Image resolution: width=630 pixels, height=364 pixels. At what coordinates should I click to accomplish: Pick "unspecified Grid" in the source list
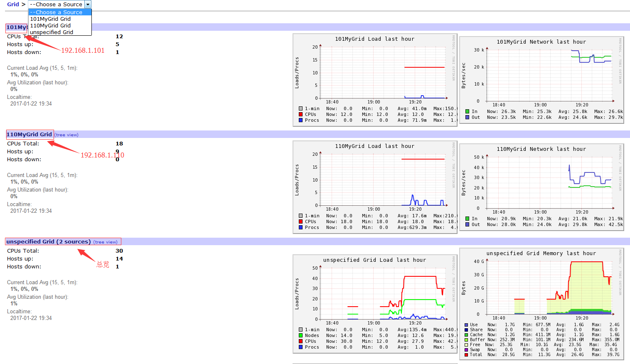click(52, 32)
